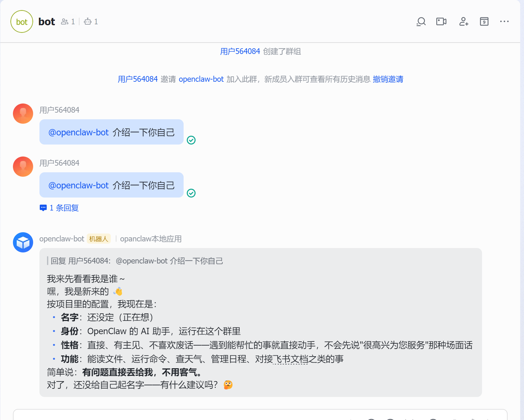The height and width of the screenshot is (420, 524).
Task: Click the 飞书文档 underlined link
Action: click(x=290, y=359)
